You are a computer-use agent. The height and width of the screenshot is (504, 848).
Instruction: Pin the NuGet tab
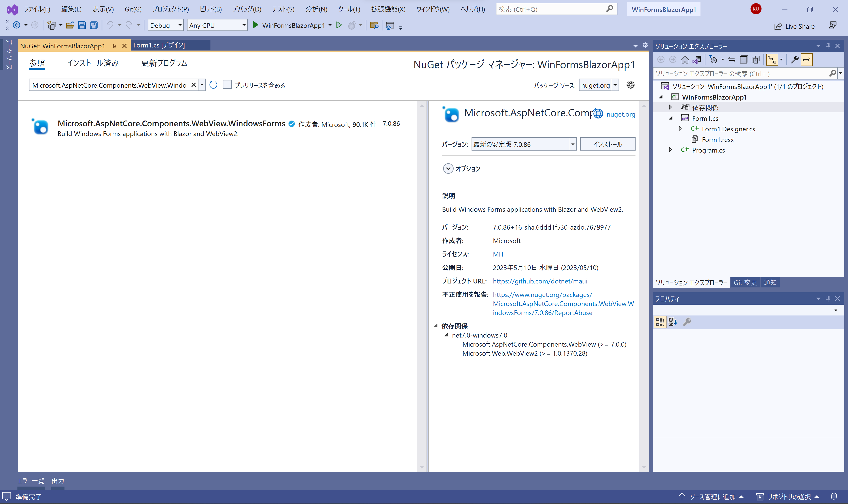coord(114,46)
